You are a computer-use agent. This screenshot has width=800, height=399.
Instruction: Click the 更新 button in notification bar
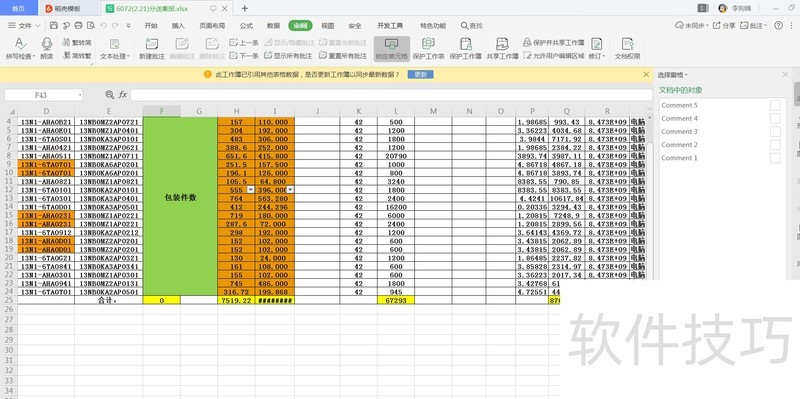(420, 74)
